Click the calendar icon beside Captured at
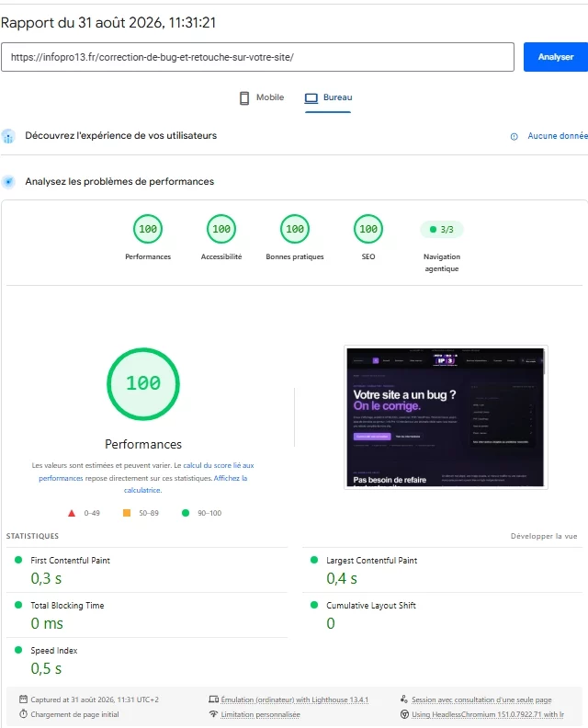 [23, 700]
